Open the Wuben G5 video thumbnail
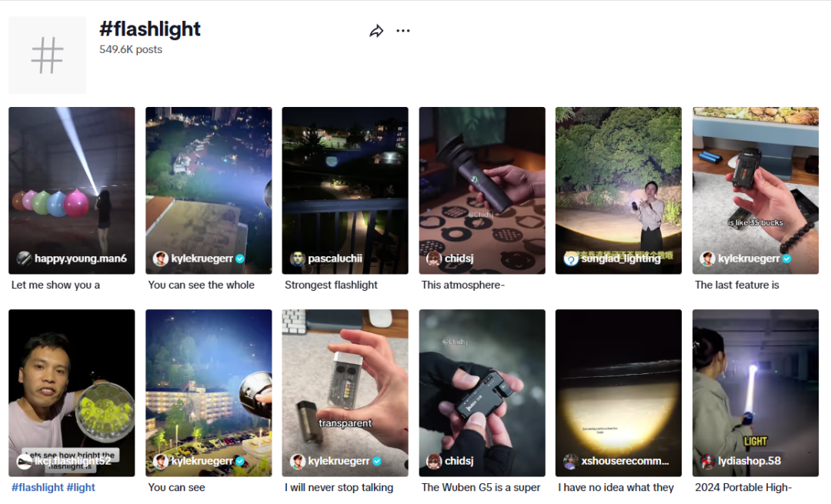Screen dimensions: 831x504 482,392
